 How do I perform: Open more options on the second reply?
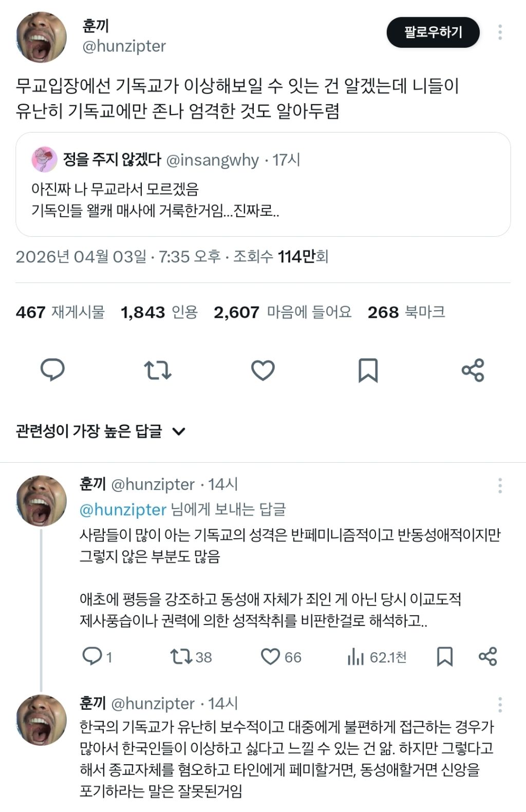(500, 704)
